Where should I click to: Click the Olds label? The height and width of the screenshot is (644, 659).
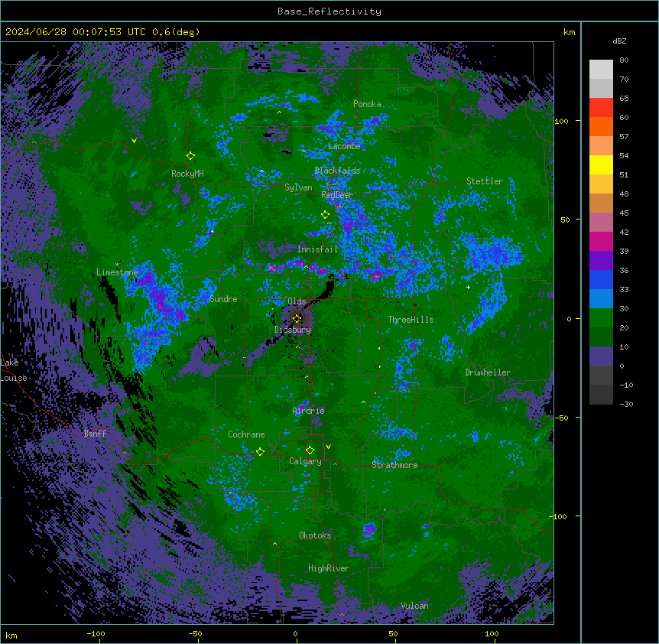pos(297,301)
